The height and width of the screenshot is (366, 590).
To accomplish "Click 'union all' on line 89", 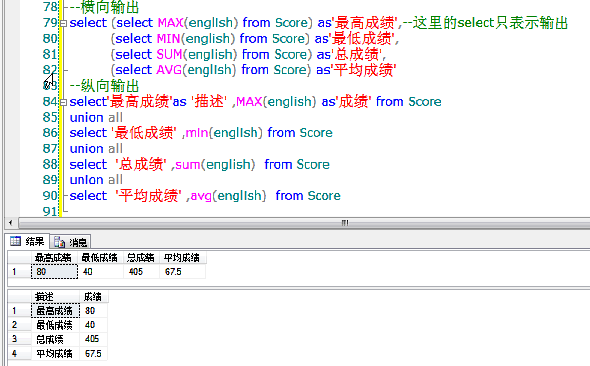I will pyautogui.click(x=96, y=180).
